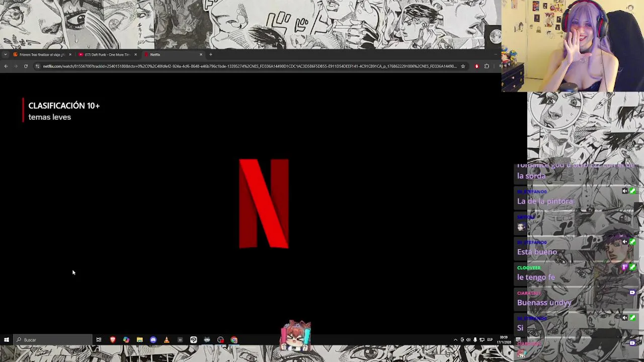Show hidden system tray icons
This screenshot has height=362, width=644.
point(456,340)
